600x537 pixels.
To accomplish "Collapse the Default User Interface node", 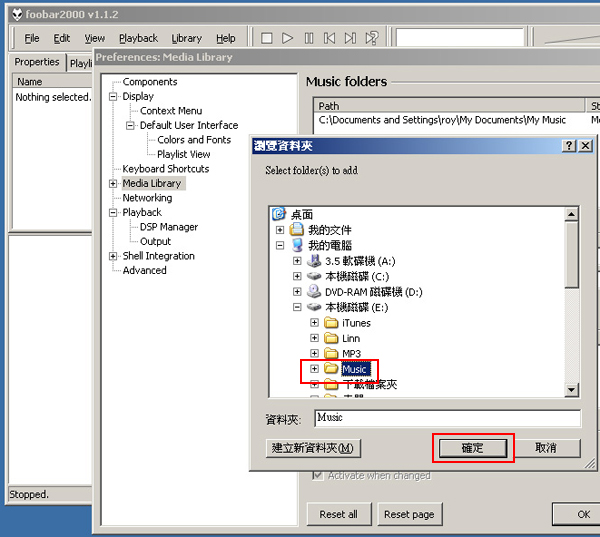I will point(130,126).
